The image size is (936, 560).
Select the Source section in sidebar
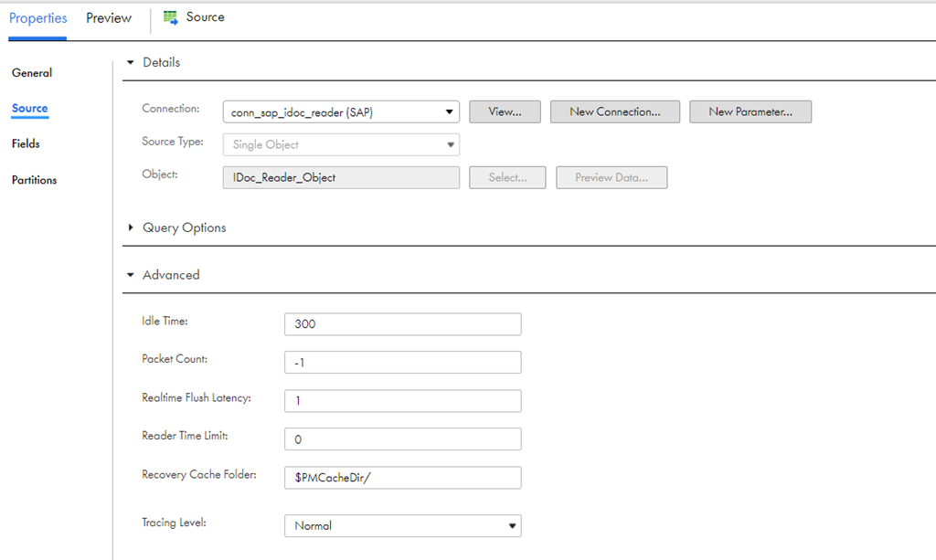[x=30, y=108]
